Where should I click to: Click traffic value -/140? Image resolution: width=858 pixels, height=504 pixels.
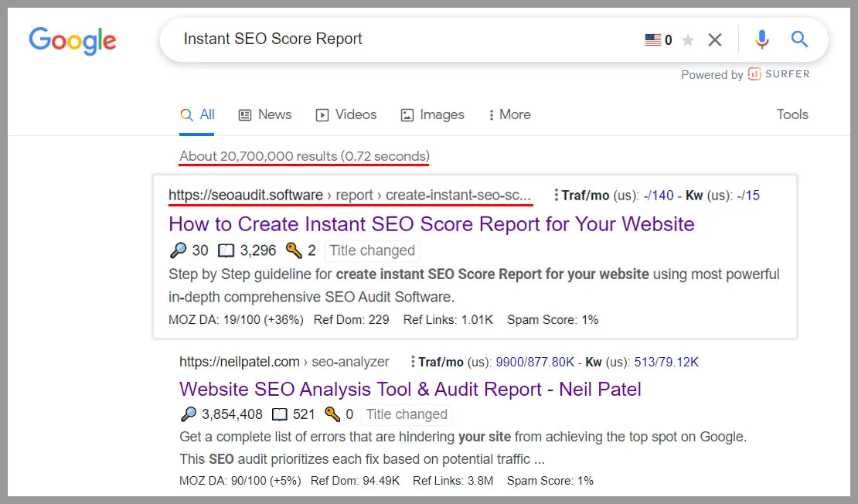659,196
